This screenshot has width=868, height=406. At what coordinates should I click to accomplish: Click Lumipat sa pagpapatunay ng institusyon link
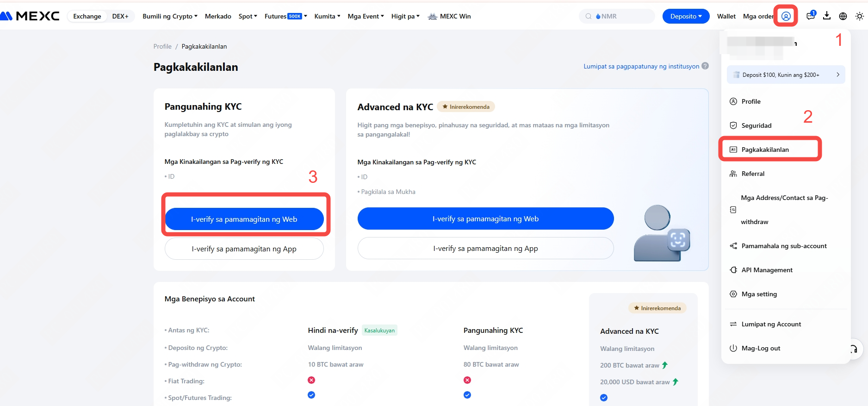(641, 66)
